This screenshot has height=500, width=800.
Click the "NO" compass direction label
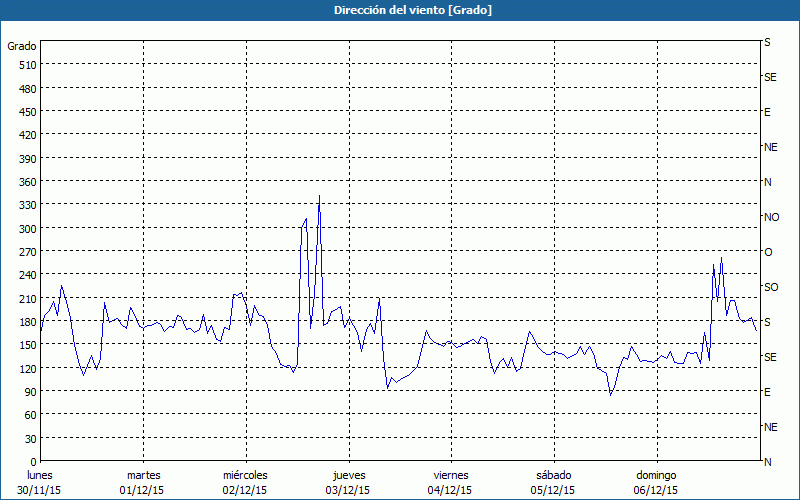771,217
